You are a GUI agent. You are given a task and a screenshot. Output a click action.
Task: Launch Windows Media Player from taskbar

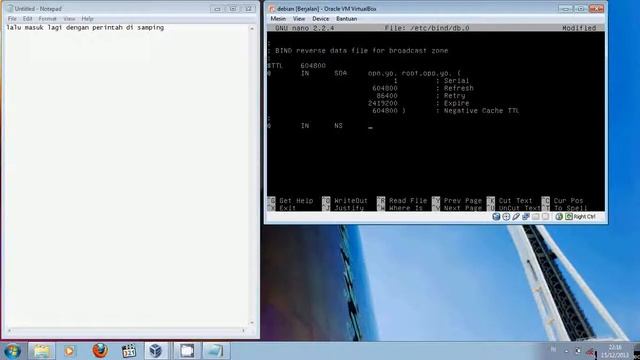point(69,351)
